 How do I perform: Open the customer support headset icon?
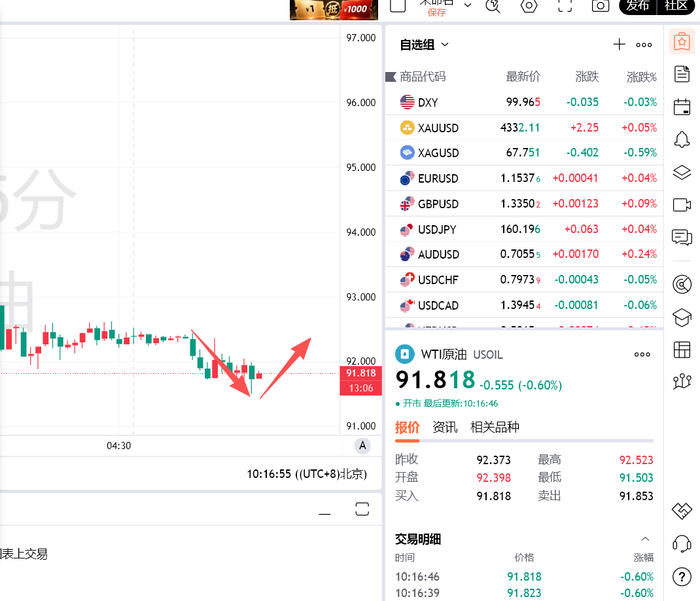pos(682,544)
